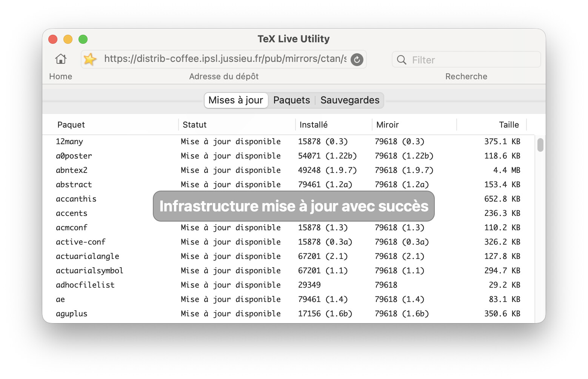
Task: Click installed version 17156 (1.6b)
Action: 325,314
